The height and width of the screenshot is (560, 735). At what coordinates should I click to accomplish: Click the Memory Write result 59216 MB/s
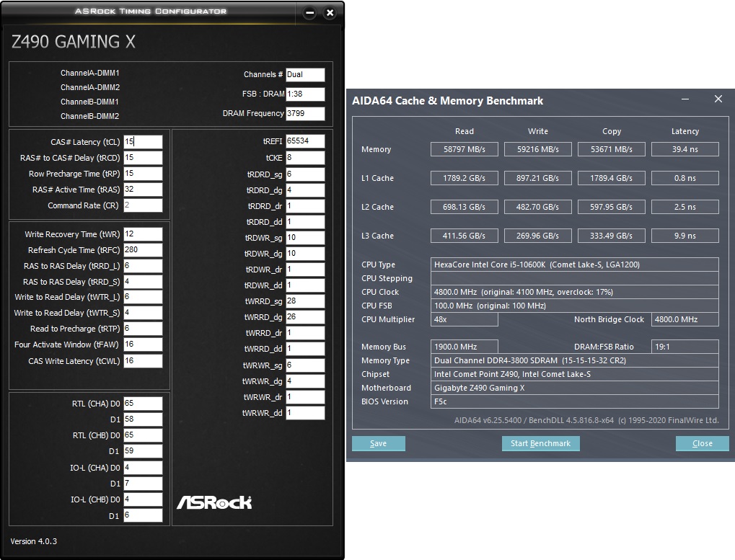pos(537,149)
